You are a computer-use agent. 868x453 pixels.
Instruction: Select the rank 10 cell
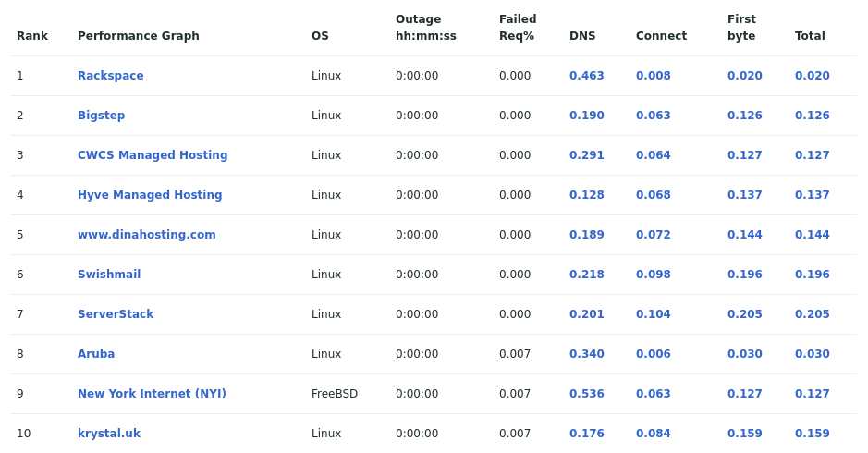click(23, 434)
